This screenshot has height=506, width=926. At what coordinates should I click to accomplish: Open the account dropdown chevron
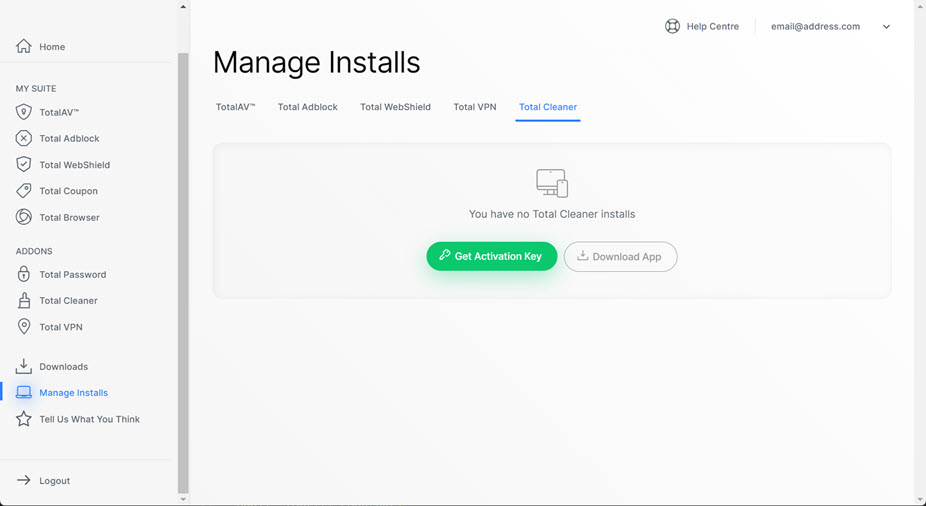point(886,27)
